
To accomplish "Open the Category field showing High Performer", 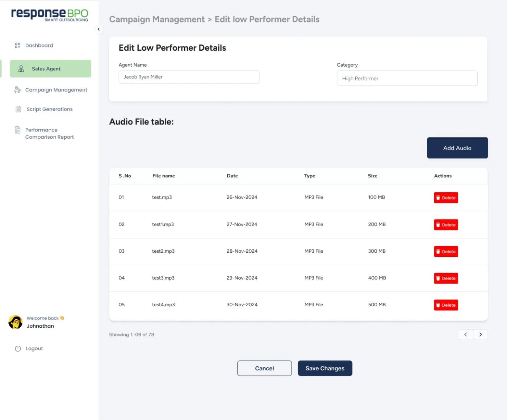I will pos(407,78).
